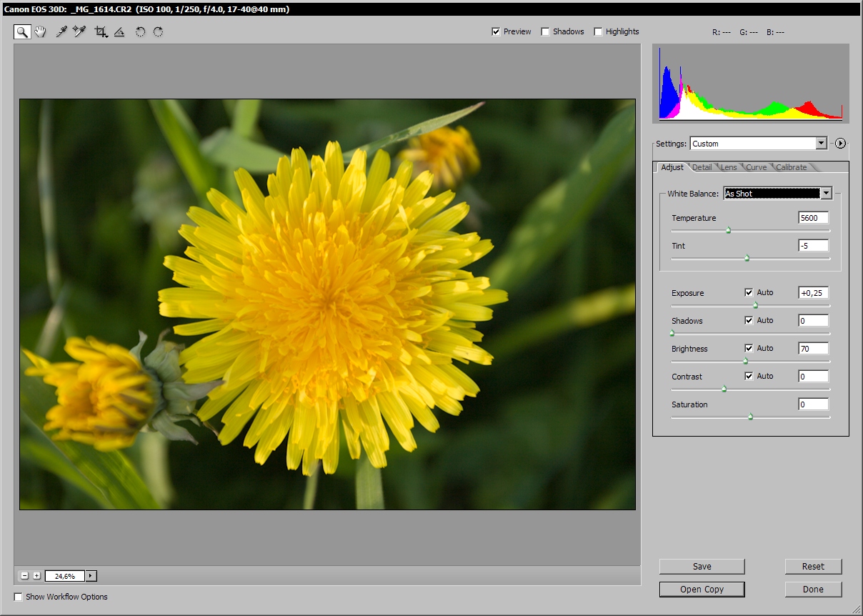Screen dimensions: 863x616
Task: Uncheck Auto for Exposure
Action: [749, 292]
